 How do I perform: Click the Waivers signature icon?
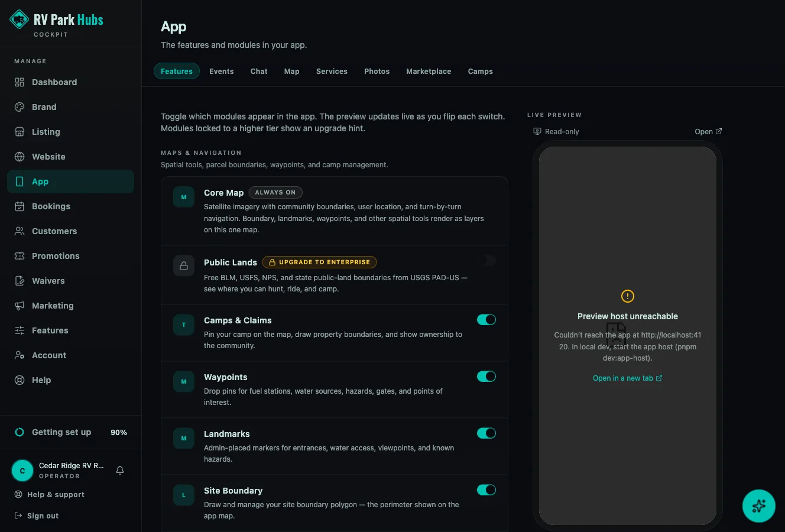point(20,281)
